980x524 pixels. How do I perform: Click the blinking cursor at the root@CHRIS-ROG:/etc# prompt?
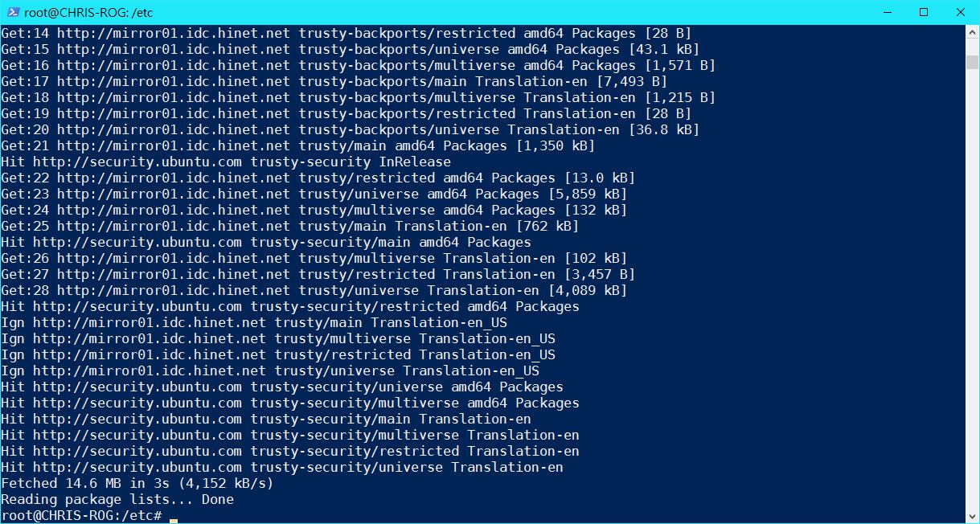coord(174,519)
